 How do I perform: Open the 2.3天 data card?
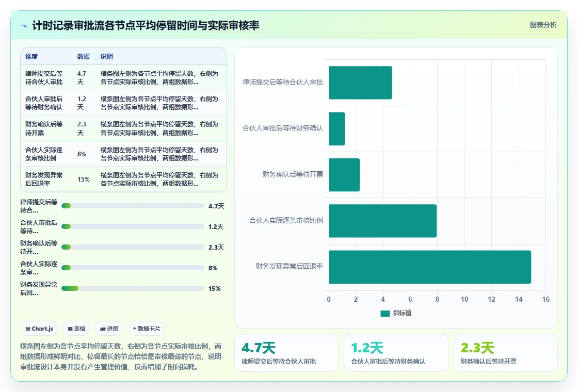[505, 353]
